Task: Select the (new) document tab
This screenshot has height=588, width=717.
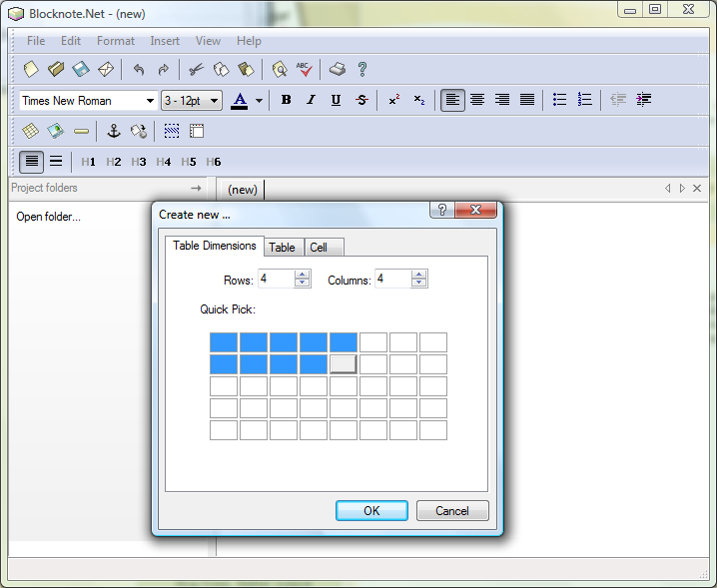Action: pyautogui.click(x=243, y=190)
